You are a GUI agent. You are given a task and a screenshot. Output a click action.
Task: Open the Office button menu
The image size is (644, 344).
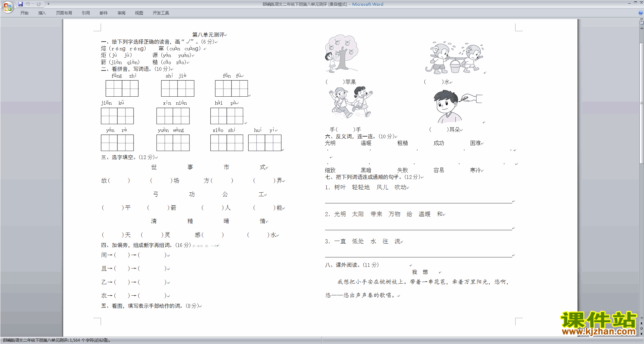click(7, 7)
